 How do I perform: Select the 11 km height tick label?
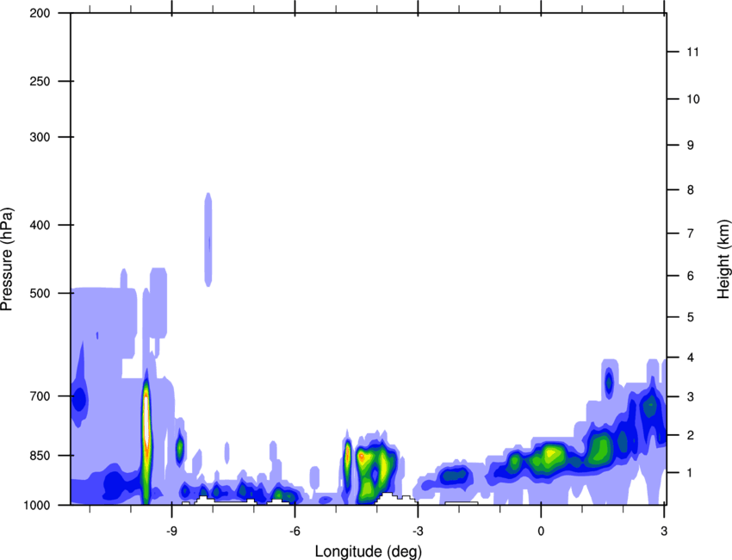point(693,52)
